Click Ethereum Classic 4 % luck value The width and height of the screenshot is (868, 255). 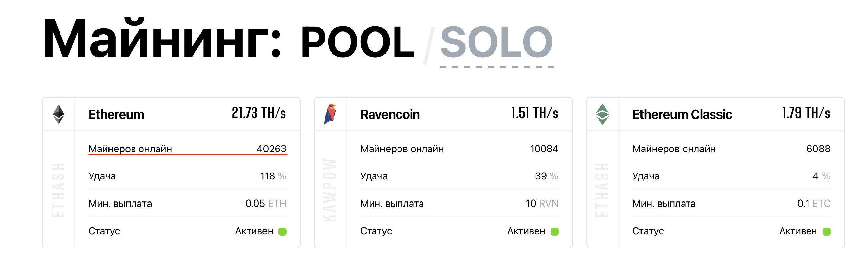822,176
